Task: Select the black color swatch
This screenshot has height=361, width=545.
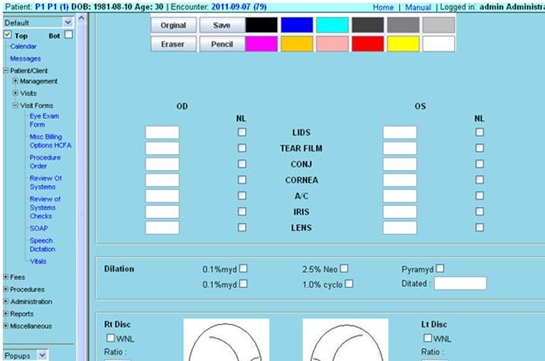Action: (x=261, y=25)
